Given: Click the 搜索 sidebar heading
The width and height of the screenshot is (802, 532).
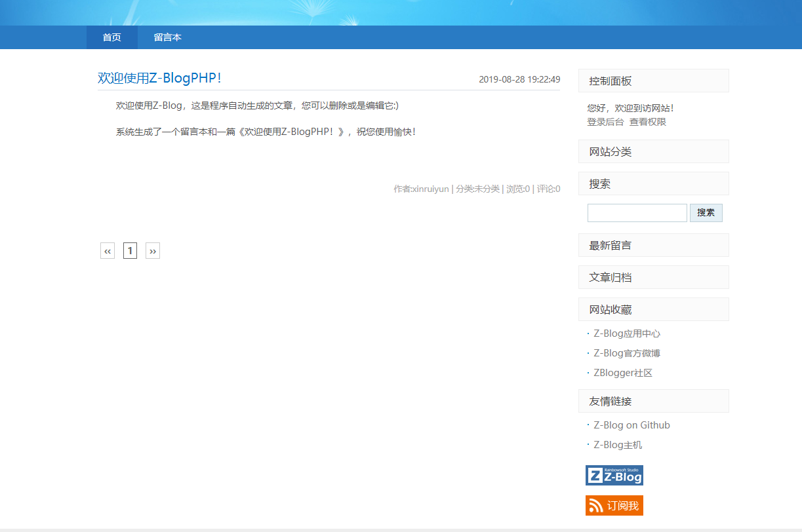Looking at the screenshot, I should [654, 183].
